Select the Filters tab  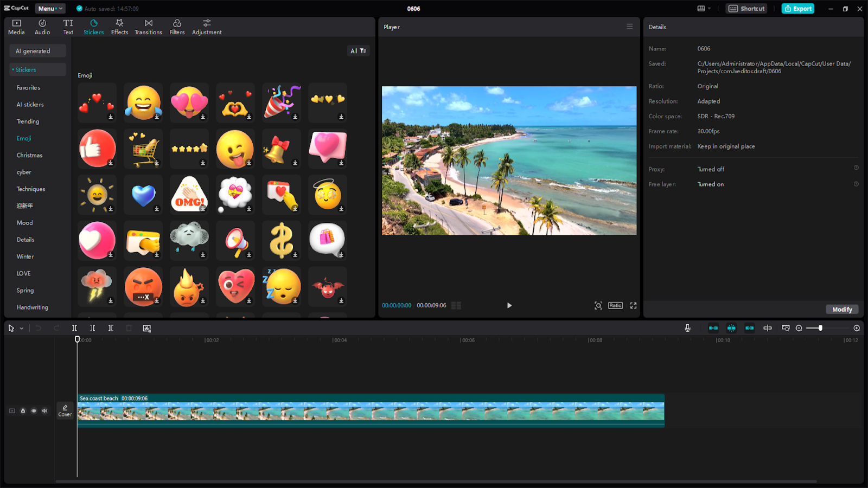(177, 27)
